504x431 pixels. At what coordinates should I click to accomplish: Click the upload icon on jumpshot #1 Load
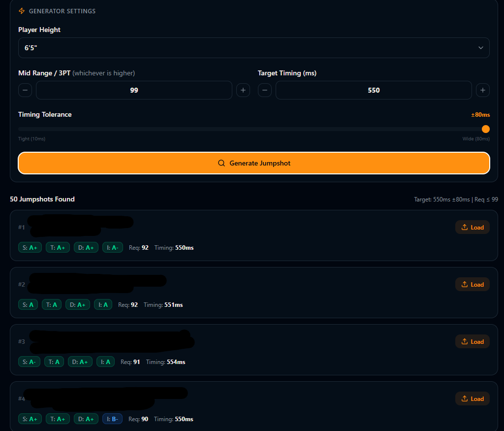coord(465,227)
